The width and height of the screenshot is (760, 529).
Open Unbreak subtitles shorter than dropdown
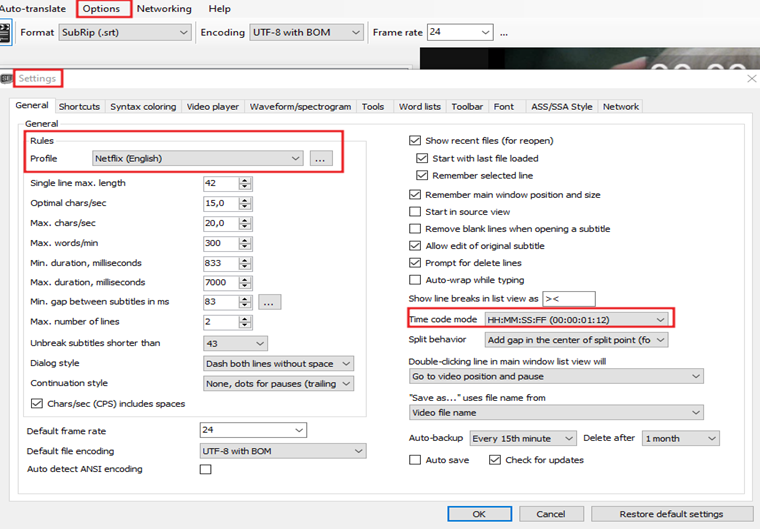tap(235, 343)
